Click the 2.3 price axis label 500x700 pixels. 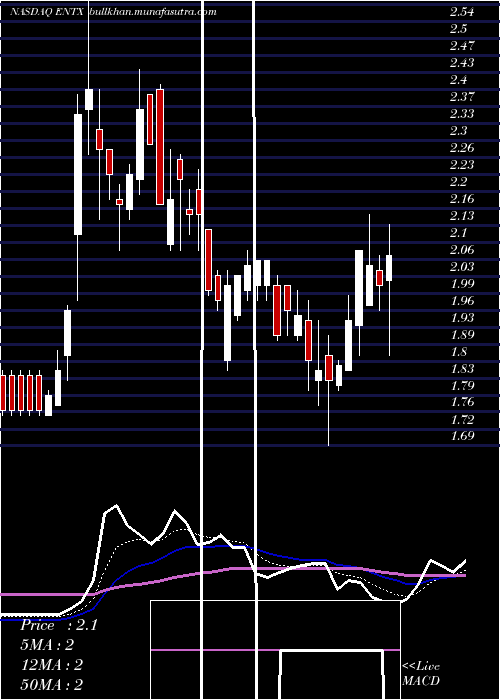459,131
